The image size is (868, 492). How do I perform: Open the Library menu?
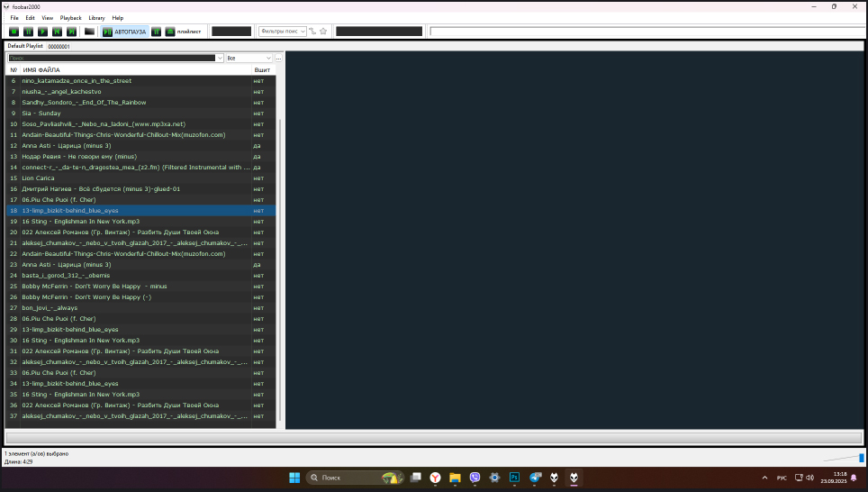[96, 18]
